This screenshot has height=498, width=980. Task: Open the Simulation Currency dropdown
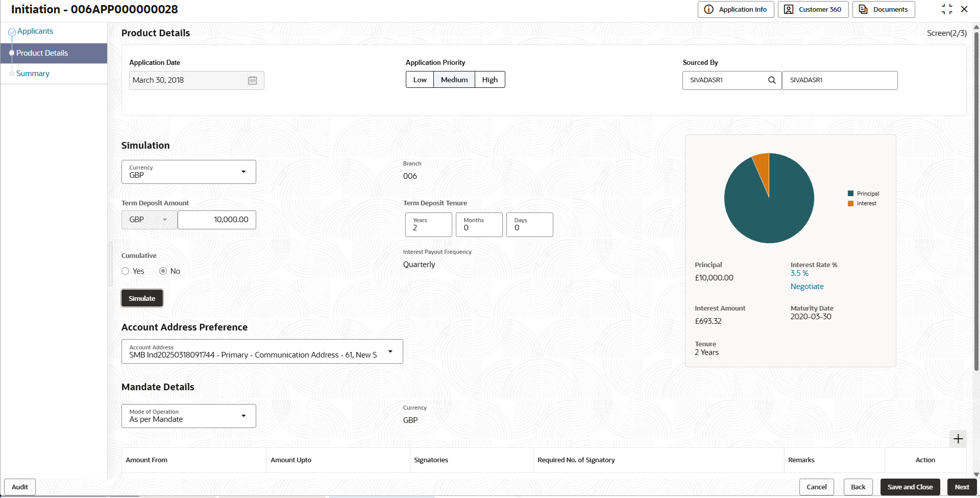tap(189, 172)
